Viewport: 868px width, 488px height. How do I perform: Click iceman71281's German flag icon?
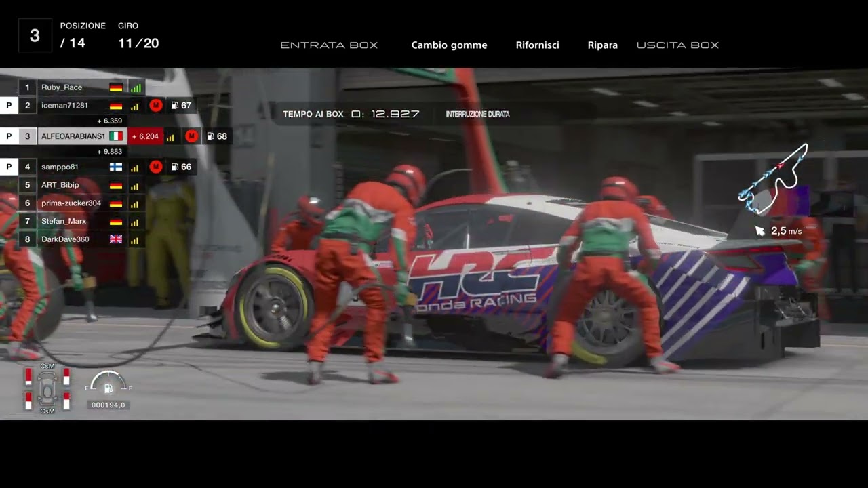pos(116,106)
